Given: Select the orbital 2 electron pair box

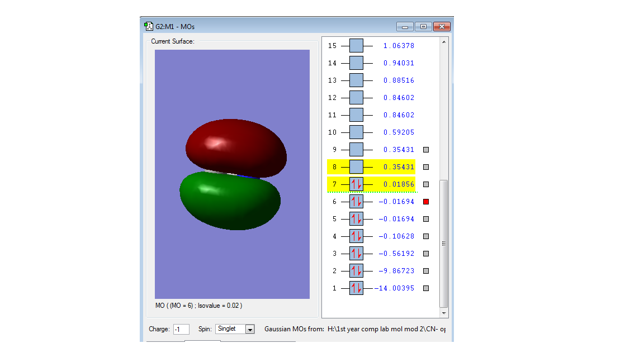Looking at the screenshot, I should [356, 271].
